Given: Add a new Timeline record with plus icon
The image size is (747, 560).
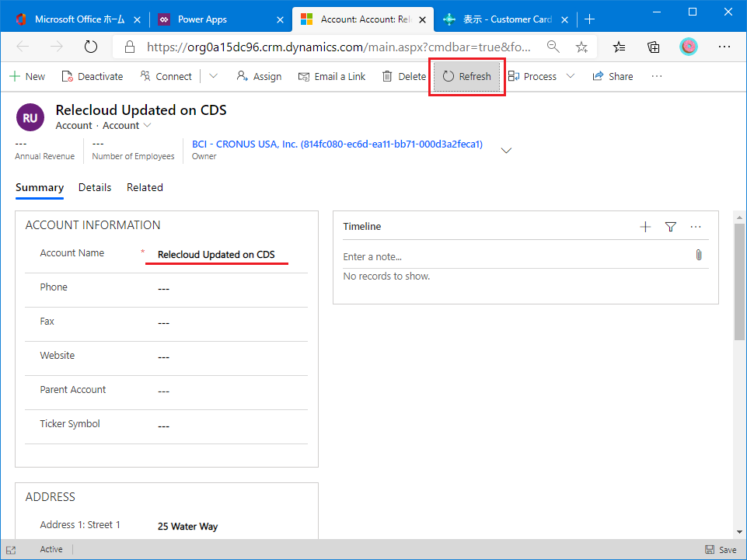Looking at the screenshot, I should [x=645, y=227].
